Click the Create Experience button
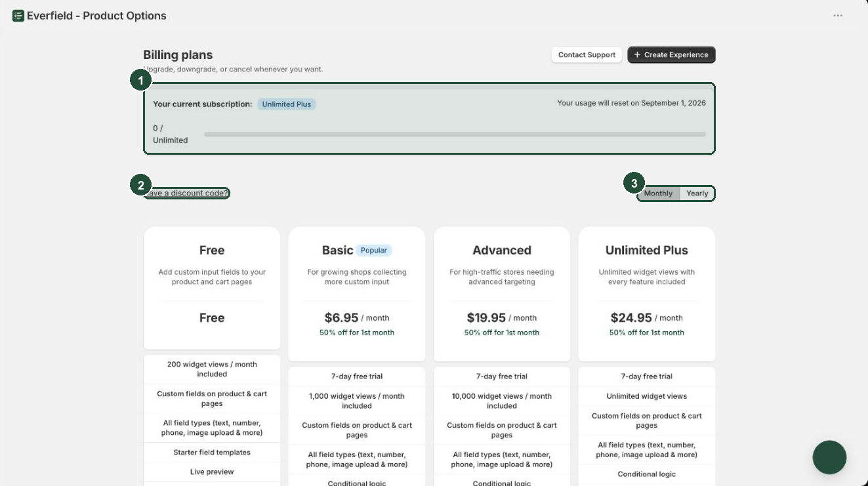This screenshot has height=486, width=868. point(671,55)
